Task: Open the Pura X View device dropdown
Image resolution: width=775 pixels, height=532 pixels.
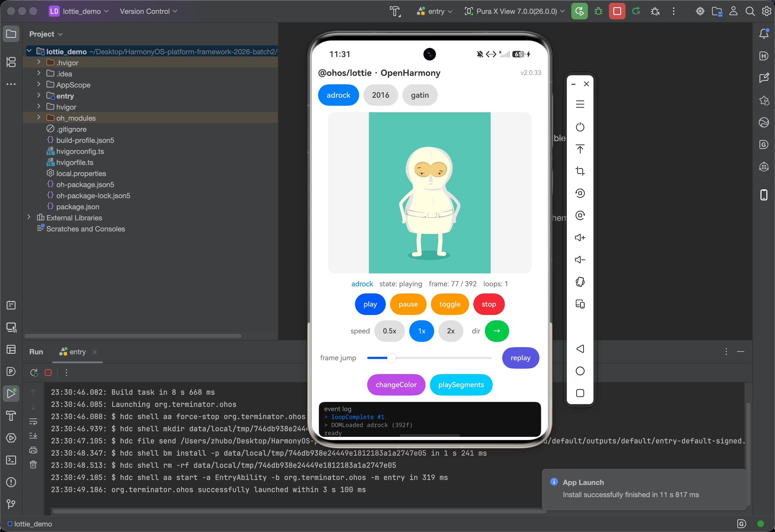Action: coord(515,11)
